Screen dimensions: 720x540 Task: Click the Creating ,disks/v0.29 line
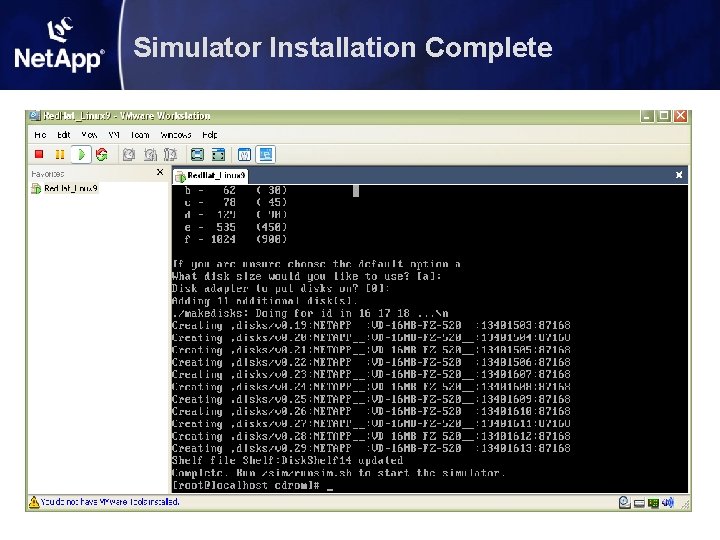[x=371, y=448]
